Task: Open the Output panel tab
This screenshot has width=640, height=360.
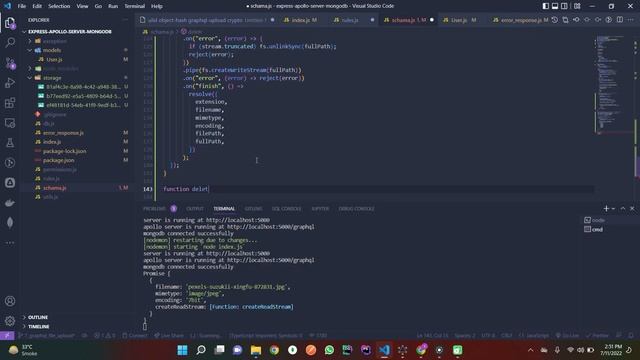Action: coord(195,209)
